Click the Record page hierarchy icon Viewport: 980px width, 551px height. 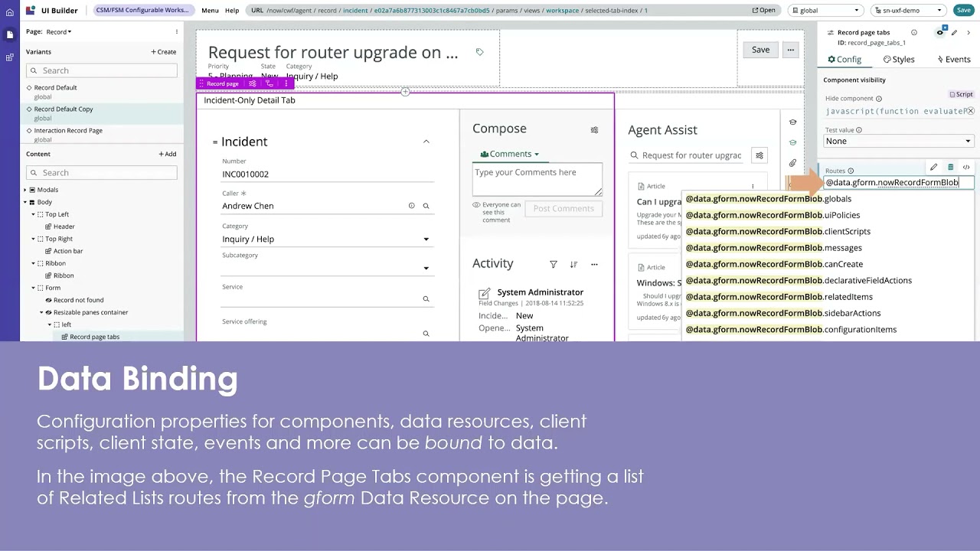(269, 83)
